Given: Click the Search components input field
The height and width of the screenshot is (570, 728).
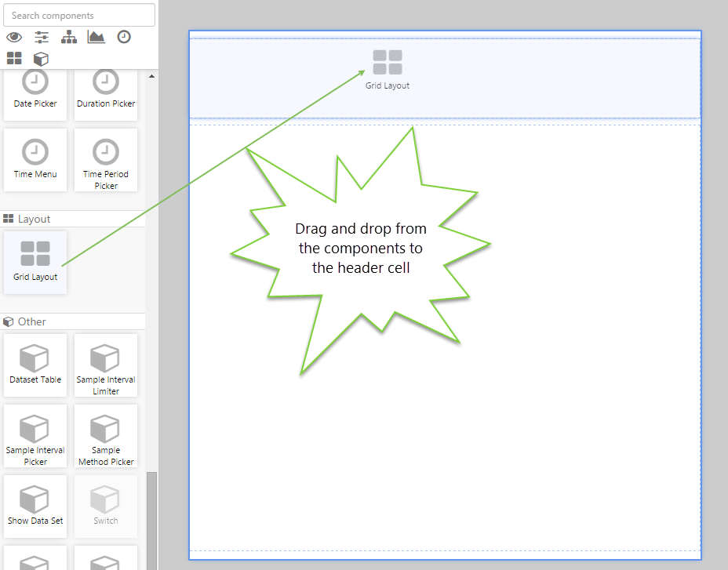Looking at the screenshot, I should coord(78,15).
